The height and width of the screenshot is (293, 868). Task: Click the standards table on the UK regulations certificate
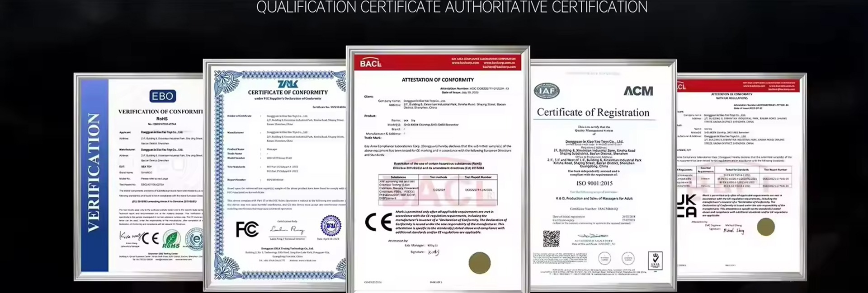(x=734, y=177)
